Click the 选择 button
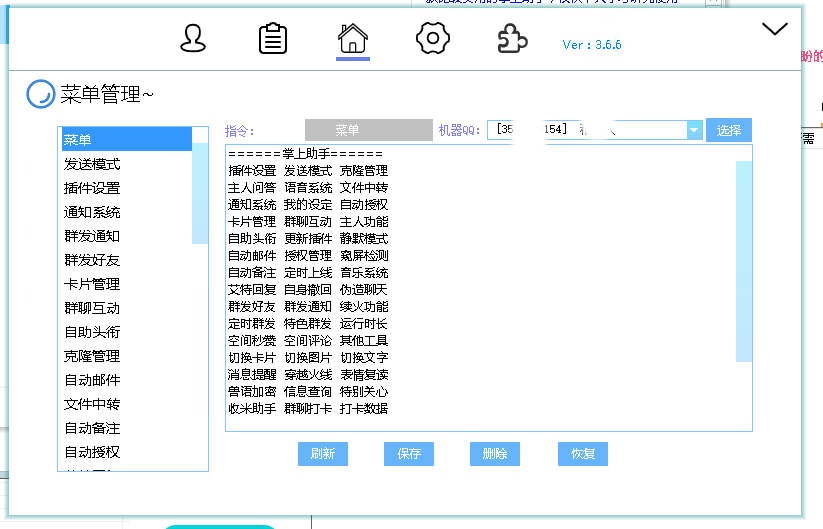The image size is (823, 529). coord(729,130)
